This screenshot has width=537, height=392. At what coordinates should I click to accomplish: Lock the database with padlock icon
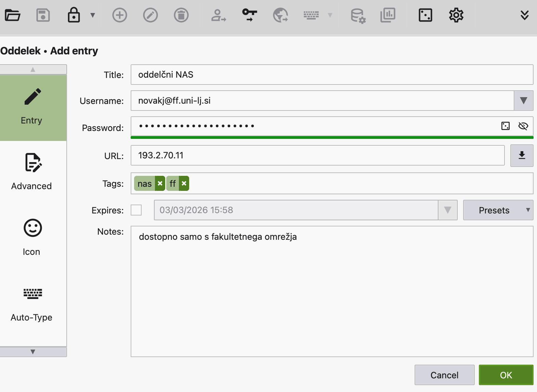(x=74, y=15)
